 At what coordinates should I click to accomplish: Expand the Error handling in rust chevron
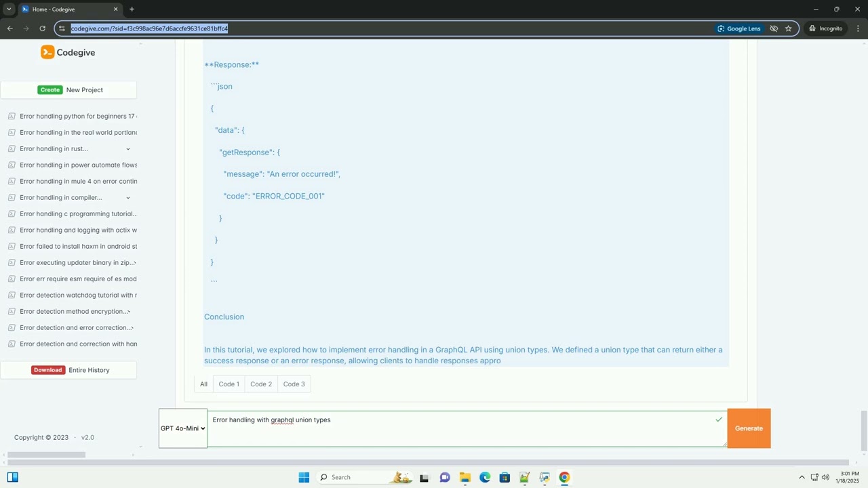pyautogui.click(x=127, y=149)
